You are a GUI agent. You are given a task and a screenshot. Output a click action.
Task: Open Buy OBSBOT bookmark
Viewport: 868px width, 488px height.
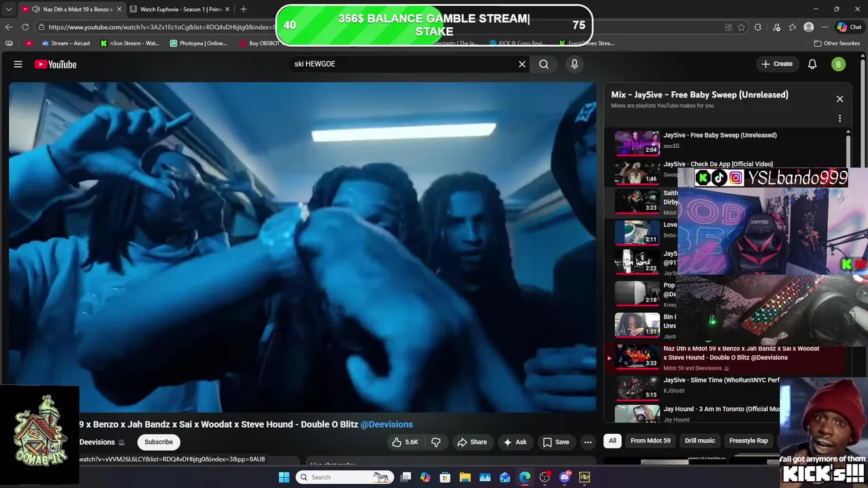tap(260, 43)
